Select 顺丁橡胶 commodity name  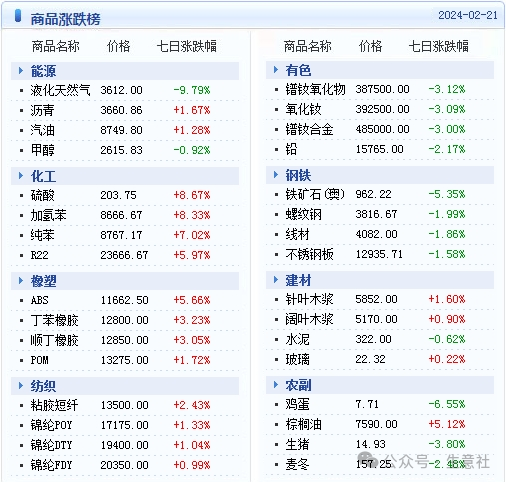[x=54, y=340]
